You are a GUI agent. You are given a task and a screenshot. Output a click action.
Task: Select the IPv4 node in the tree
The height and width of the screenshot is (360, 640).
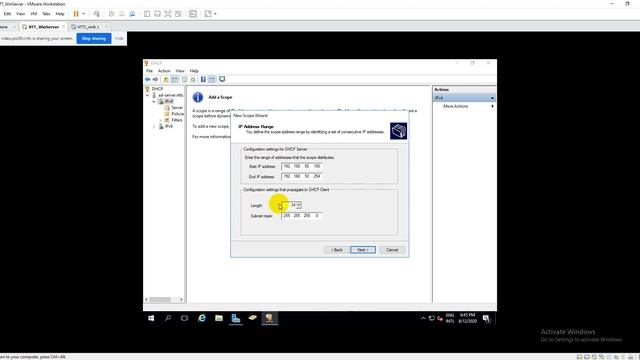click(x=169, y=101)
